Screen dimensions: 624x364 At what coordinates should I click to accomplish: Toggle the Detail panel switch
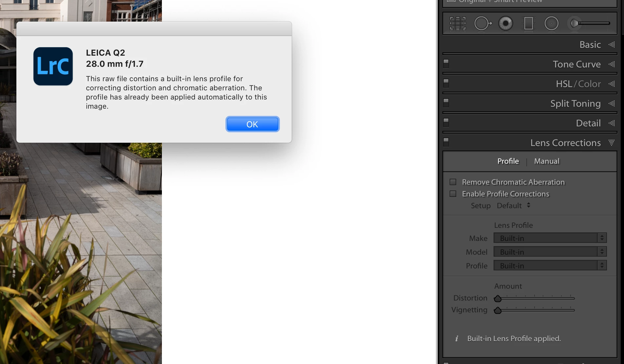[x=446, y=122]
